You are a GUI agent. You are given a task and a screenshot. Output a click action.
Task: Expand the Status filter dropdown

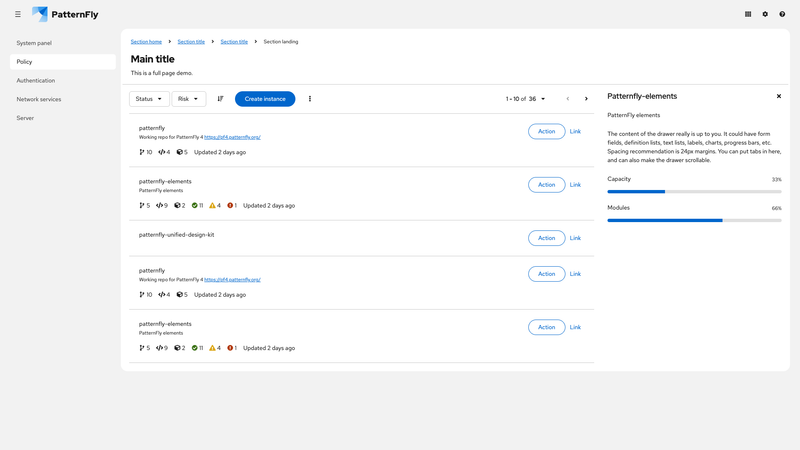pos(149,99)
